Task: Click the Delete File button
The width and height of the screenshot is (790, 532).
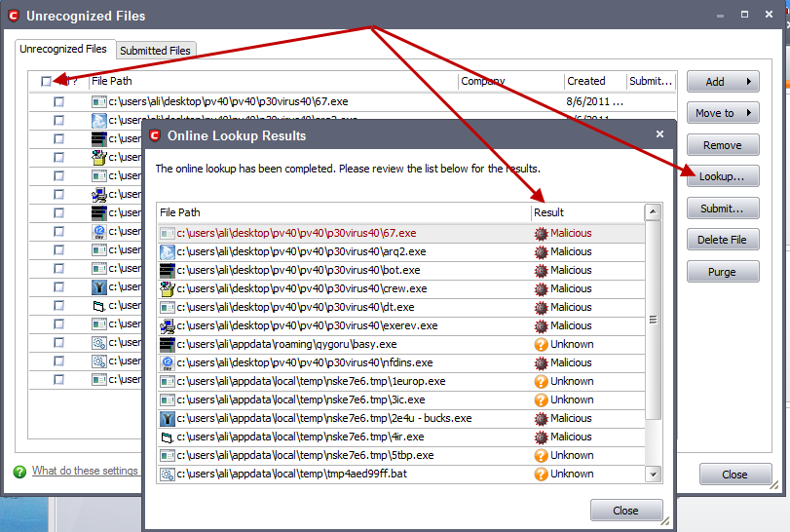Action: (723, 240)
